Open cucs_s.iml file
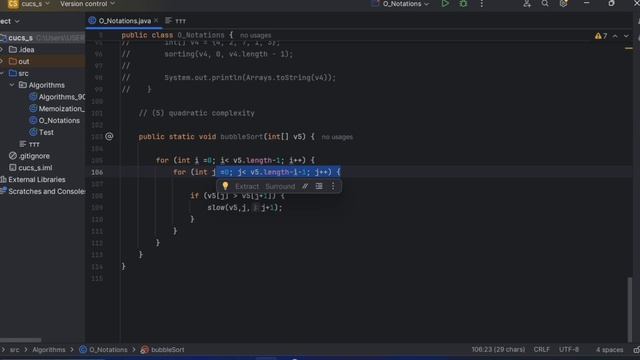The width and height of the screenshot is (640, 360). pos(31,168)
